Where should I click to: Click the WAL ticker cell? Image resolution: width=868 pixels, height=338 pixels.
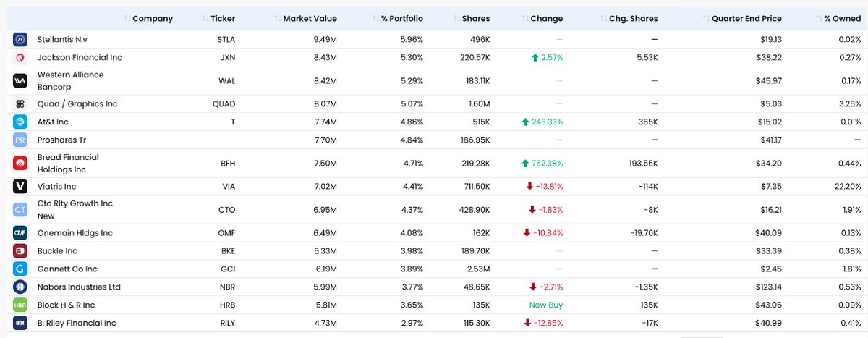coord(227,81)
